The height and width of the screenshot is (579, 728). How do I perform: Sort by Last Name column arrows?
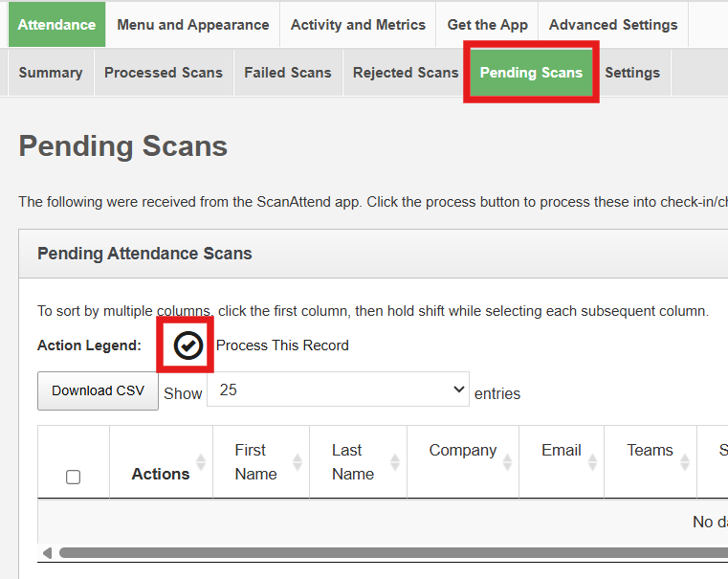pyautogui.click(x=394, y=462)
